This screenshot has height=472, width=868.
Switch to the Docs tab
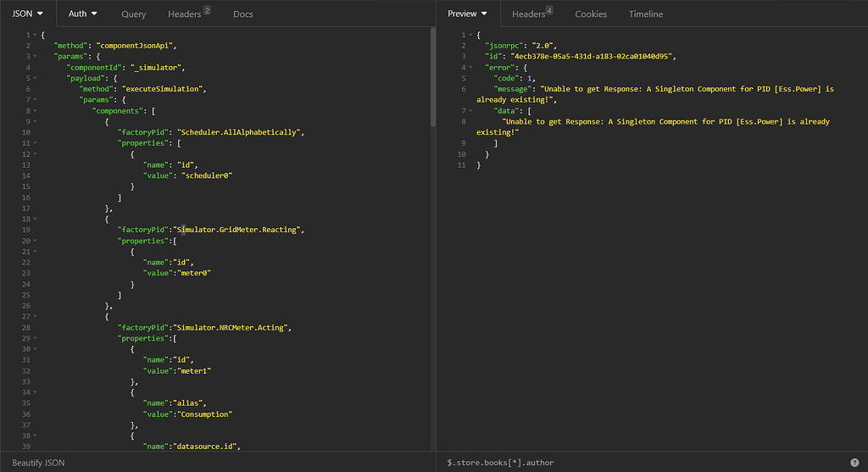coord(243,14)
